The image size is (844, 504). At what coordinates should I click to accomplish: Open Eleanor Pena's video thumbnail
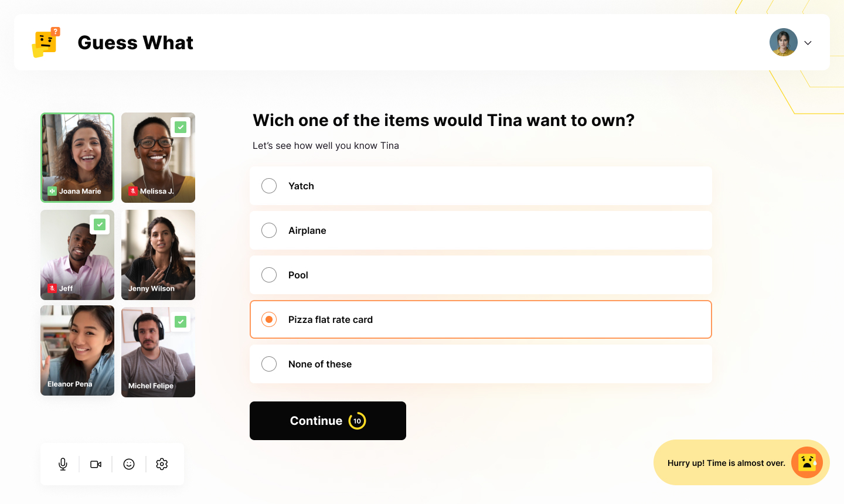tap(77, 350)
